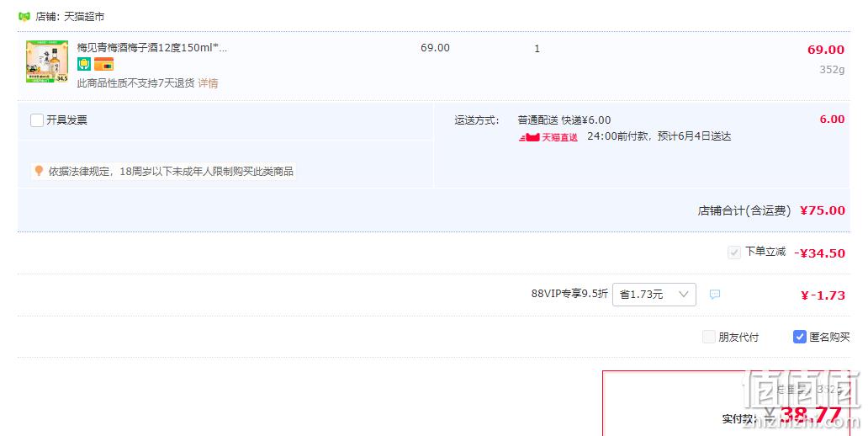Open product title 梅见青梅酒梅子酒12度150ml
Viewport: 868px width, 436px height.
[151, 48]
